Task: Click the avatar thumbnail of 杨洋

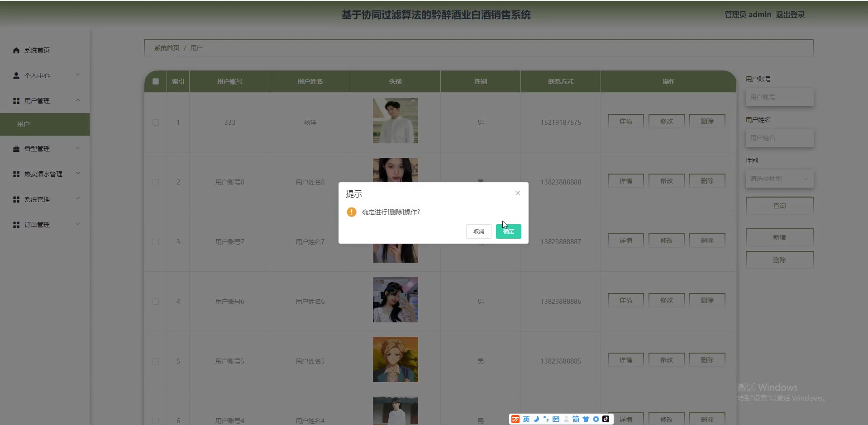Action: 396,121
